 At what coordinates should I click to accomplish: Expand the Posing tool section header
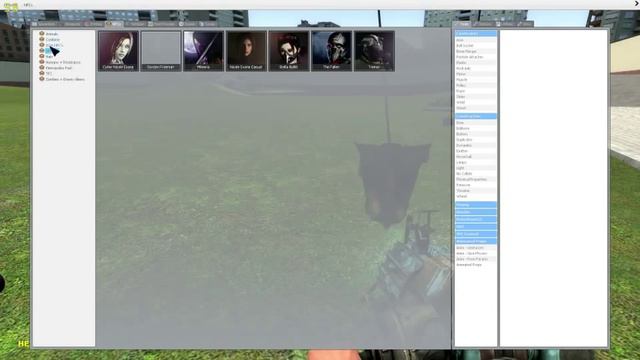coord(476,204)
